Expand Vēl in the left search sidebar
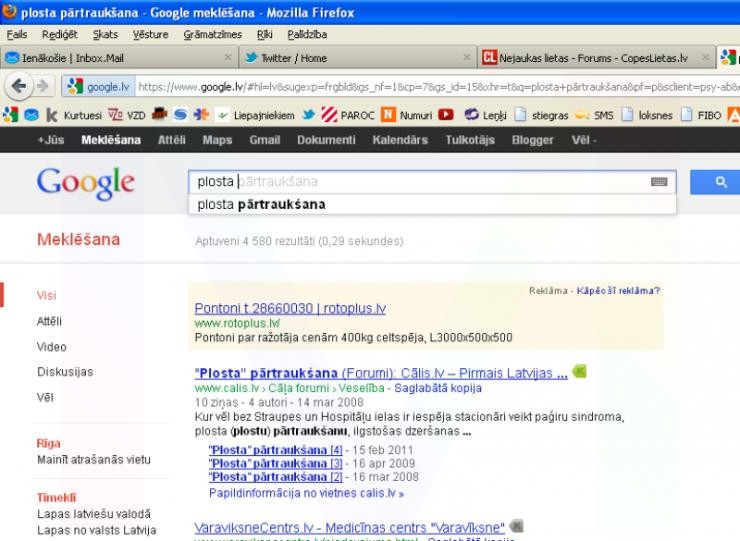740x541 pixels. tap(45, 397)
